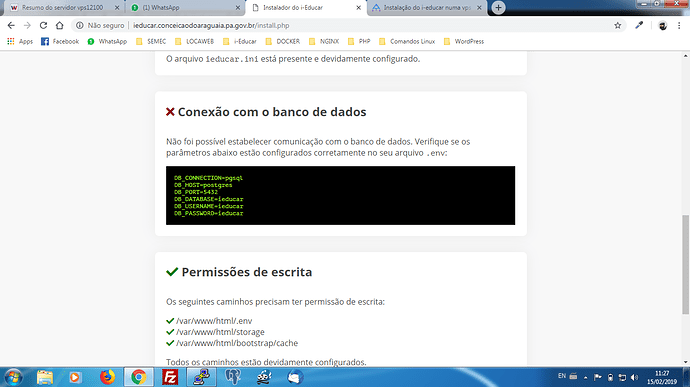This screenshot has height=387, width=690.
Task: Open PuTTY session in taskbar
Action: coord(201,377)
